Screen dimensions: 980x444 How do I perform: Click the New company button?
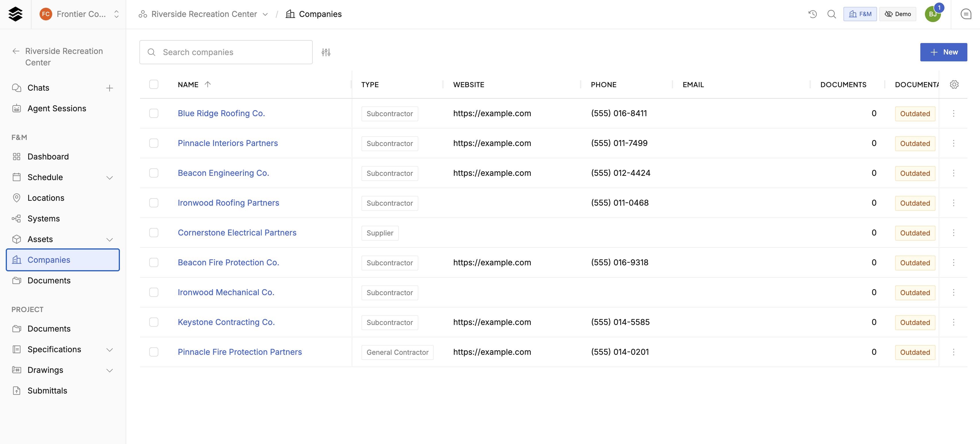(x=944, y=52)
